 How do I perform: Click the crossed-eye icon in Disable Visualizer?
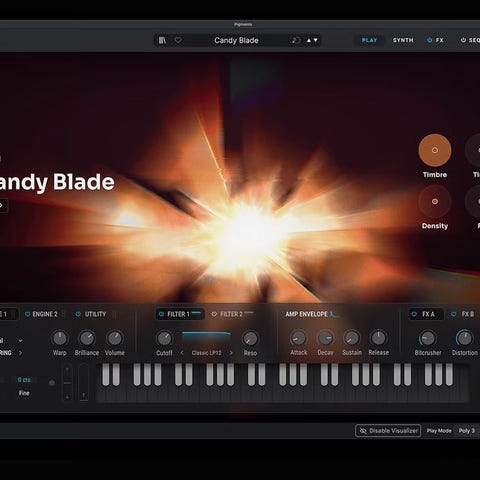click(363, 431)
